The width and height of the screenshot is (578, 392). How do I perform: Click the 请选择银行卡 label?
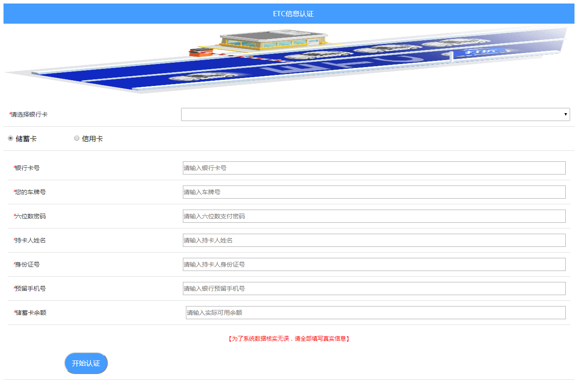point(29,114)
